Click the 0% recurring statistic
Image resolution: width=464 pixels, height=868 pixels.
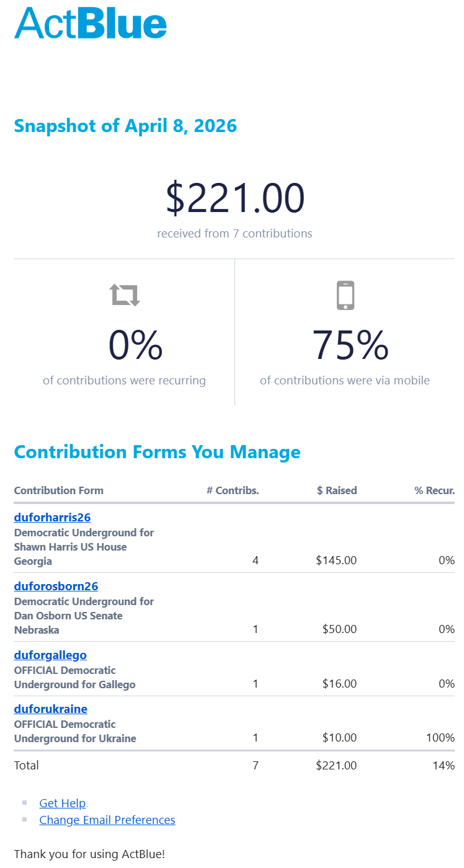[135, 345]
